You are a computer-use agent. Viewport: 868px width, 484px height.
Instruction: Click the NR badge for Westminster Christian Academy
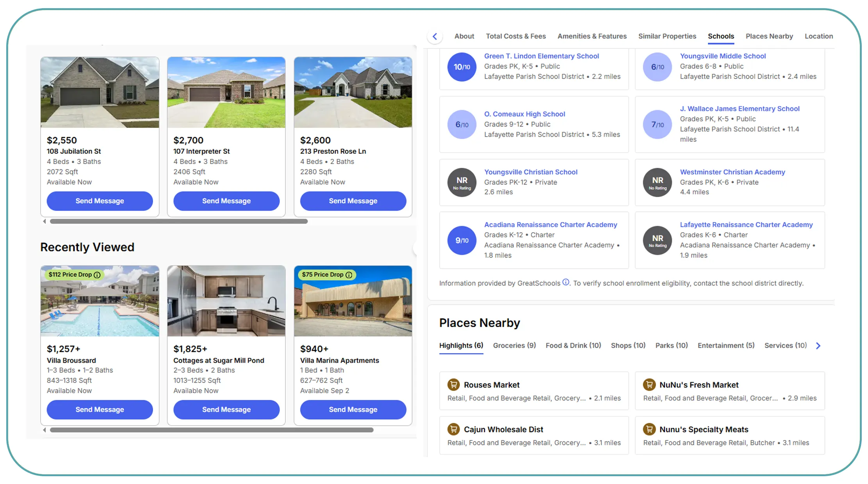(x=658, y=182)
